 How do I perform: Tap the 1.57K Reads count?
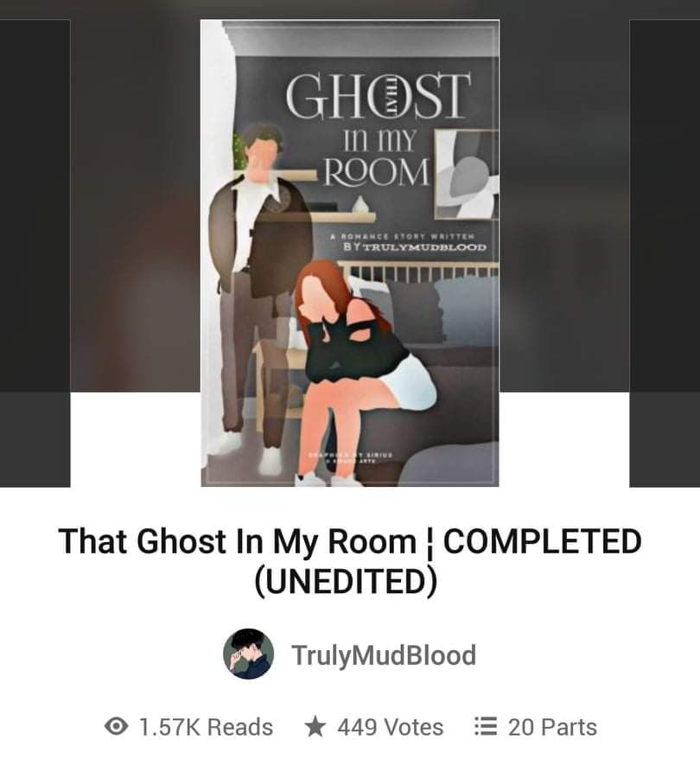pyautogui.click(x=206, y=727)
